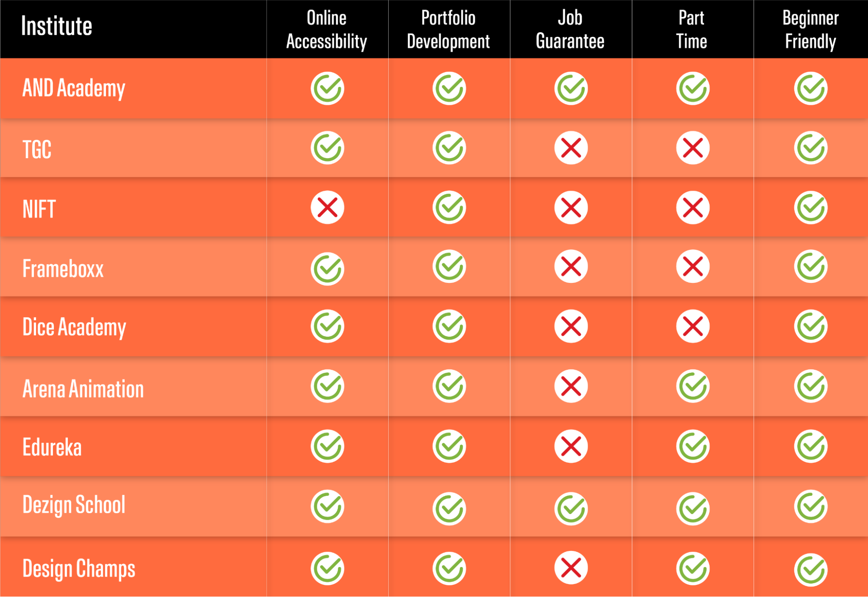The width and height of the screenshot is (868, 597).
Task: Click the Dezign School institute name
Action: [x=74, y=505]
